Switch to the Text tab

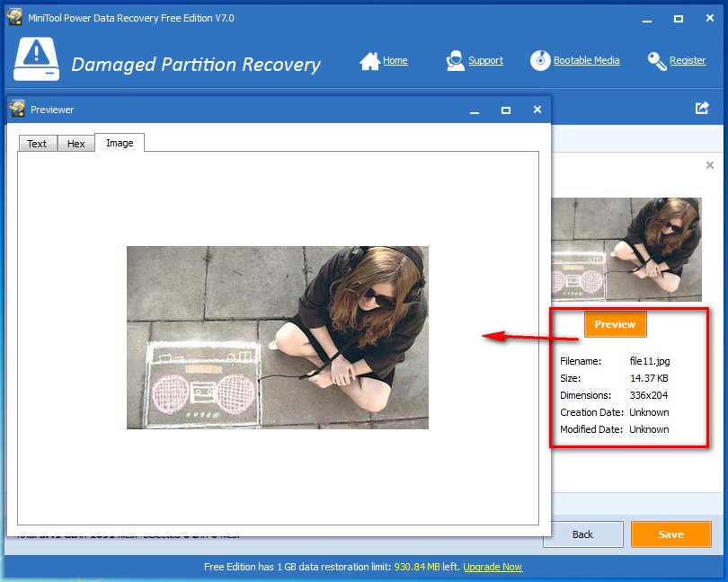37,144
